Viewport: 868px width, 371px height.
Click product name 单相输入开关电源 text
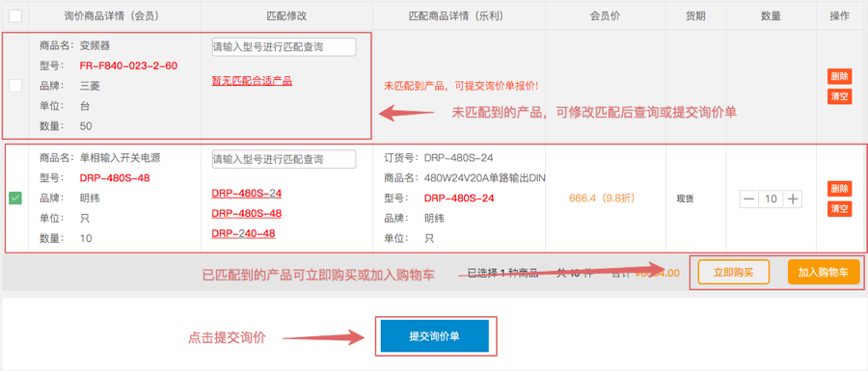pos(121,158)
